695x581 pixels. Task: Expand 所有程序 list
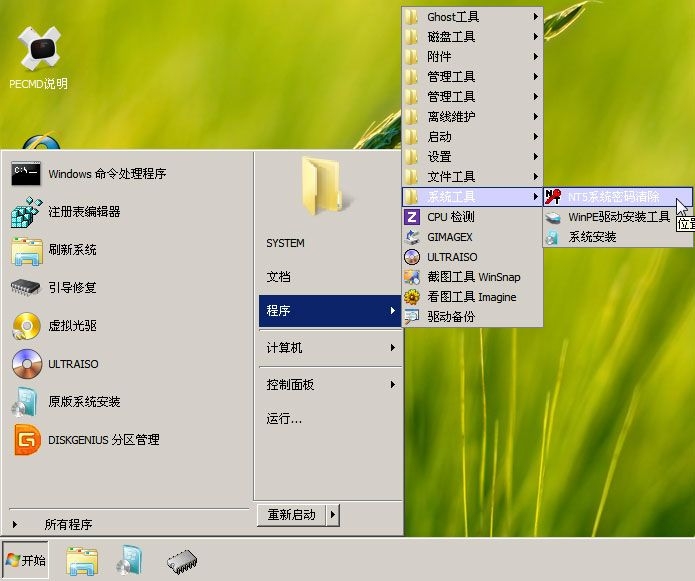click(68, 524)
